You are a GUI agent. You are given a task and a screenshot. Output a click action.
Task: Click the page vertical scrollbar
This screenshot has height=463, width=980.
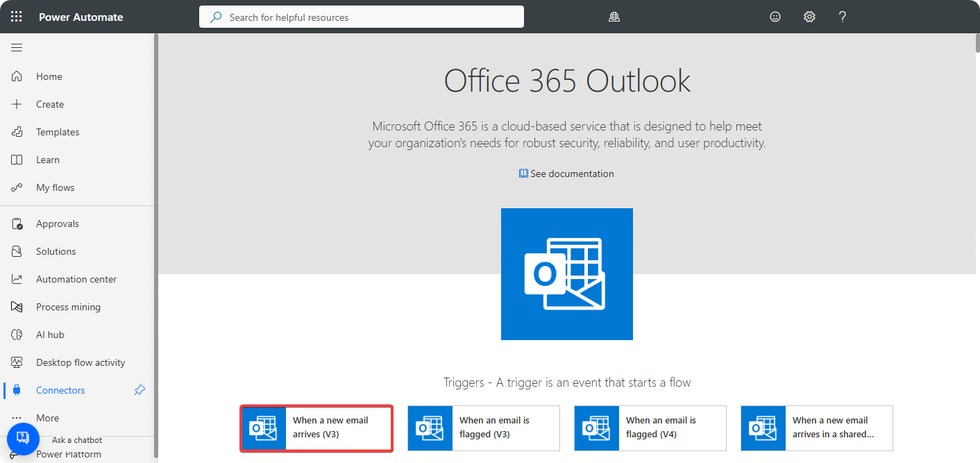[976, 208]
